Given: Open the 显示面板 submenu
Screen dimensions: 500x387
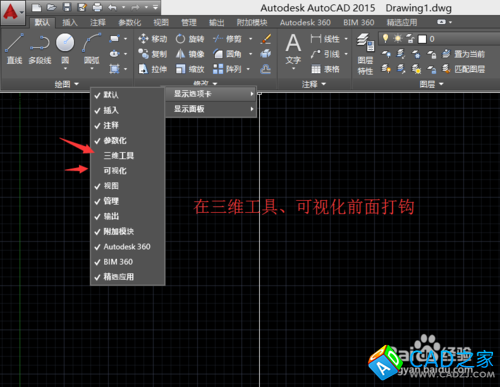Looking at the screenshot, I should click(x=211, y=109).
